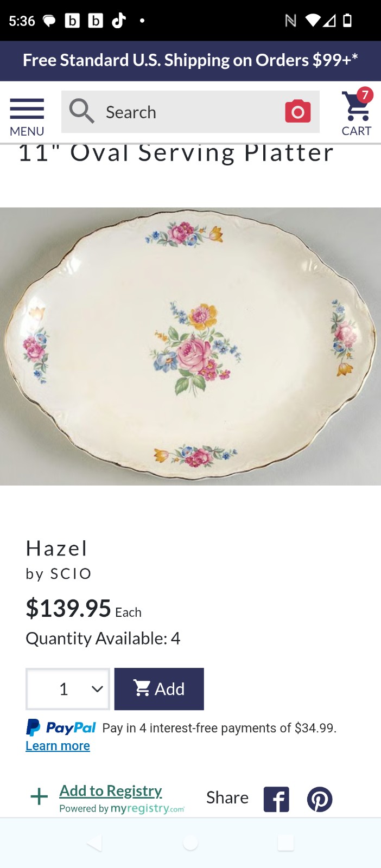
Task: Tap the PayPal logo
Action: (x=61, y=727)
